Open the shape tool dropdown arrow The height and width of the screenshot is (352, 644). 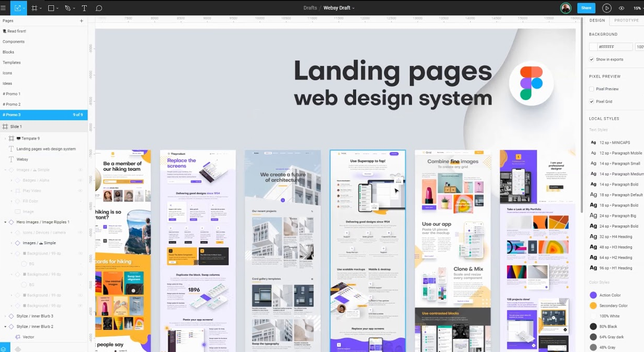tap(58, 8)
